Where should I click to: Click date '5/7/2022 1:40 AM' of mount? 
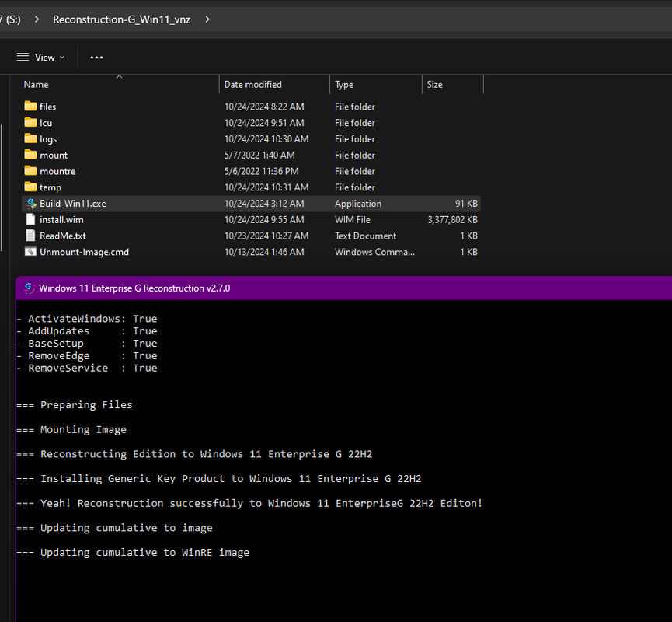coord(259,155)
